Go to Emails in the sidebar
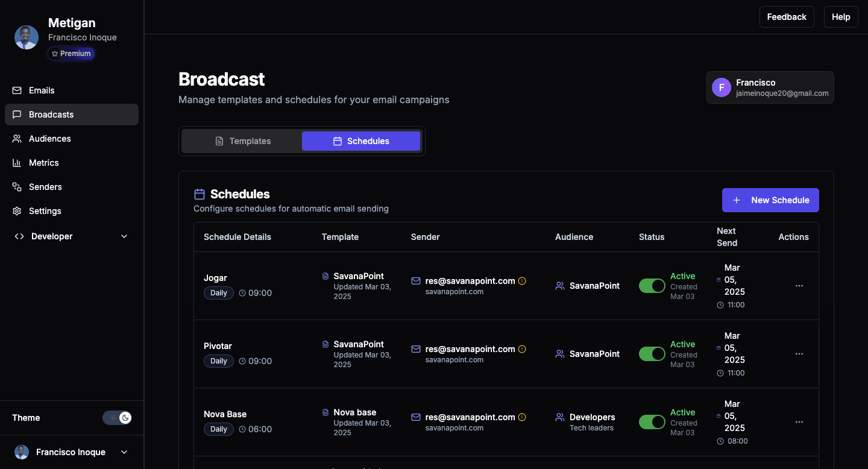Image resolution: width=868 pixels, height=469 pixels. pyautogui.click(x=72, y=90)
